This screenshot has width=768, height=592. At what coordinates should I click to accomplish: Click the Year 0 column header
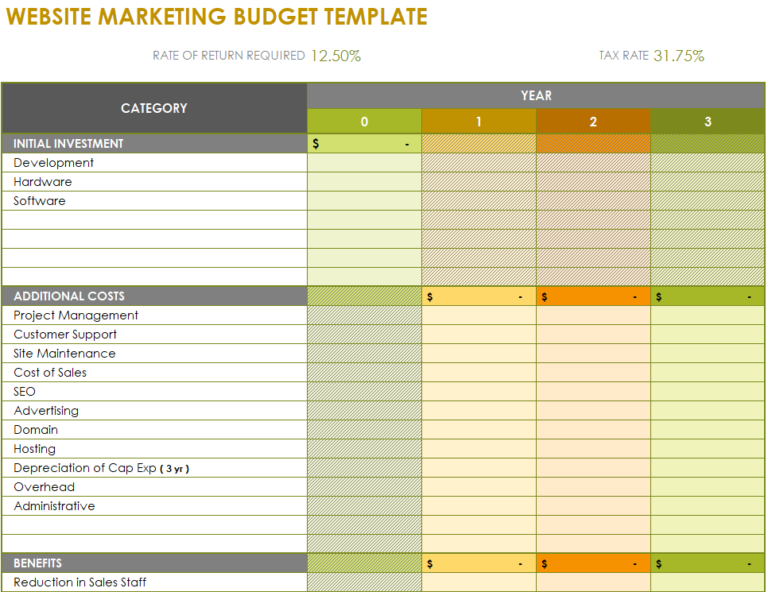(x=364, y=121)
